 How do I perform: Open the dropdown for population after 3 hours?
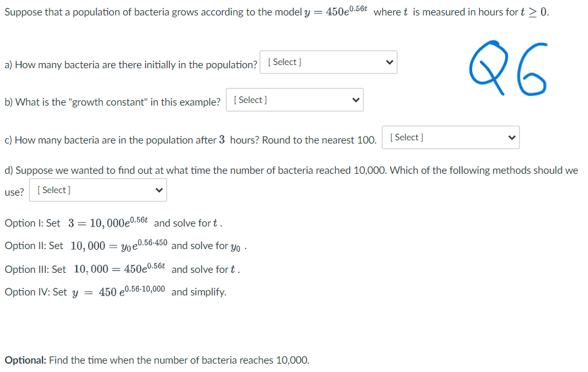click(x=450, y=137)
